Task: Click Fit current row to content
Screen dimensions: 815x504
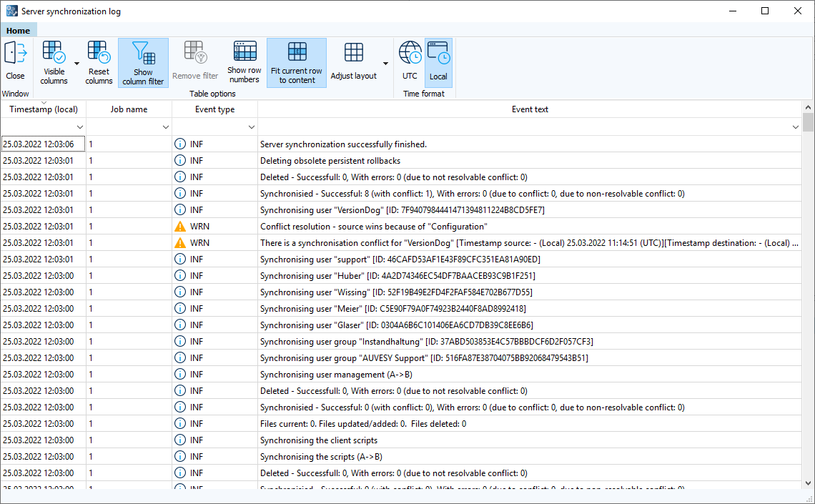Action: [x=296, y=63]
